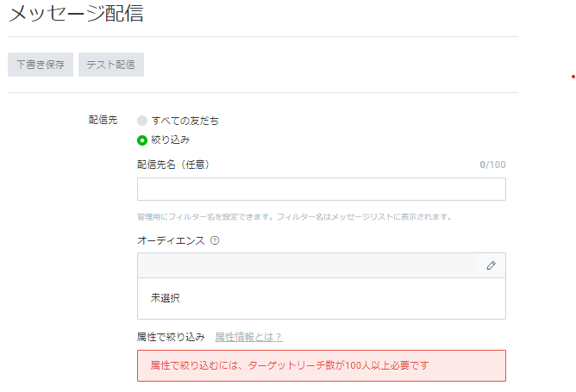Click the オーディエンス label text

(171, 240)
